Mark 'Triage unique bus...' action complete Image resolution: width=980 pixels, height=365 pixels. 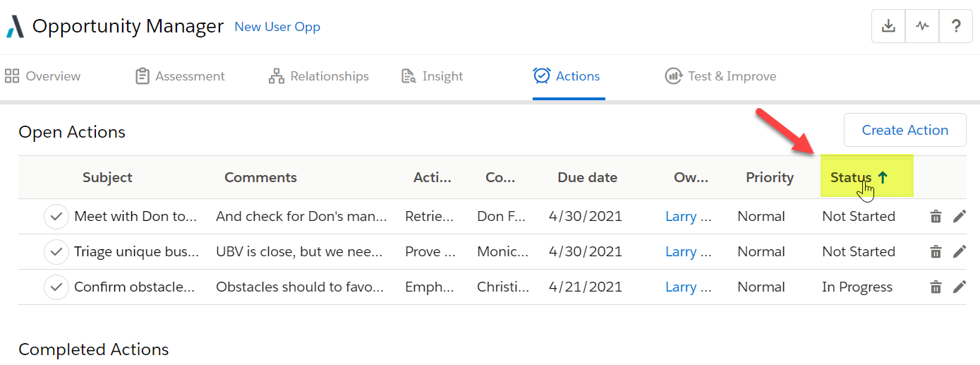pos(56,252)
